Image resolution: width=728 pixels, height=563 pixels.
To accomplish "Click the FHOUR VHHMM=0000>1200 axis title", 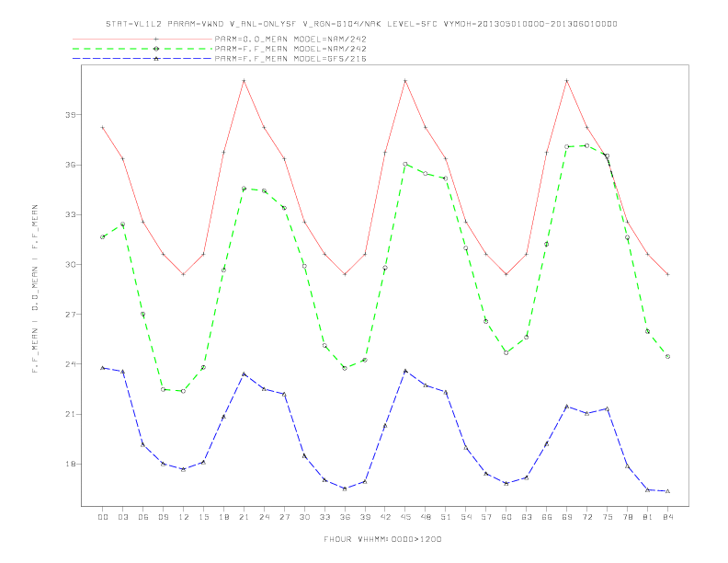I will click(382, 539).
